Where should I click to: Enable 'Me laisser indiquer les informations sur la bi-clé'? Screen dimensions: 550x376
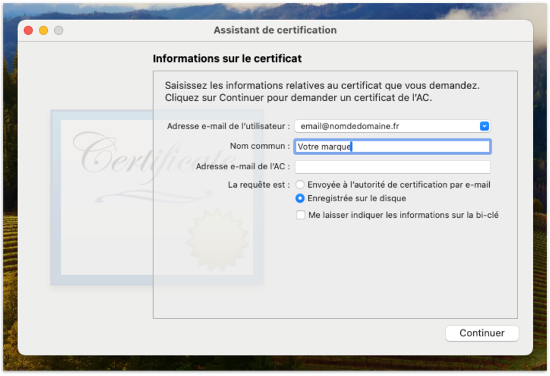[301, 215]
